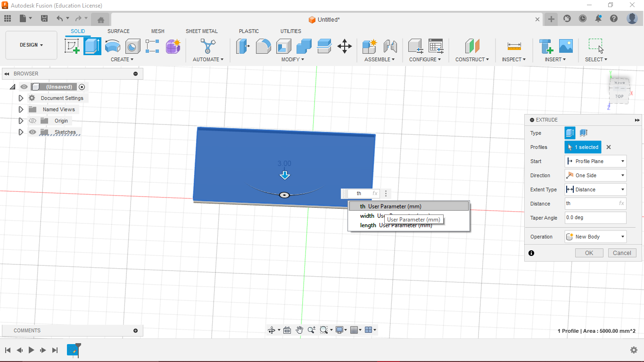The height and width of the screenshot is (362, 644).
Task: Pick the Shell tool icon
Action: pos(283,46)
